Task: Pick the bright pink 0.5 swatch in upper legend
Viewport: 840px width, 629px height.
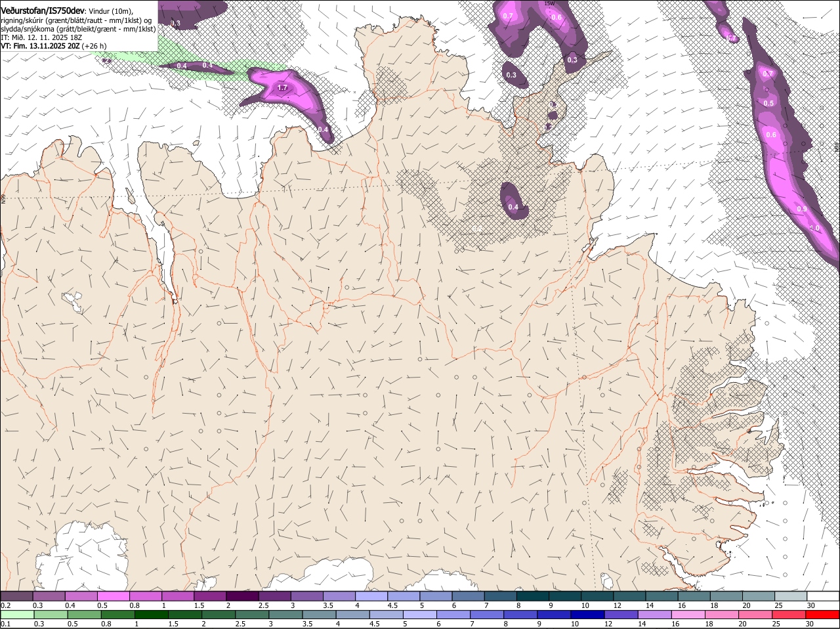Action: (114, 596)
